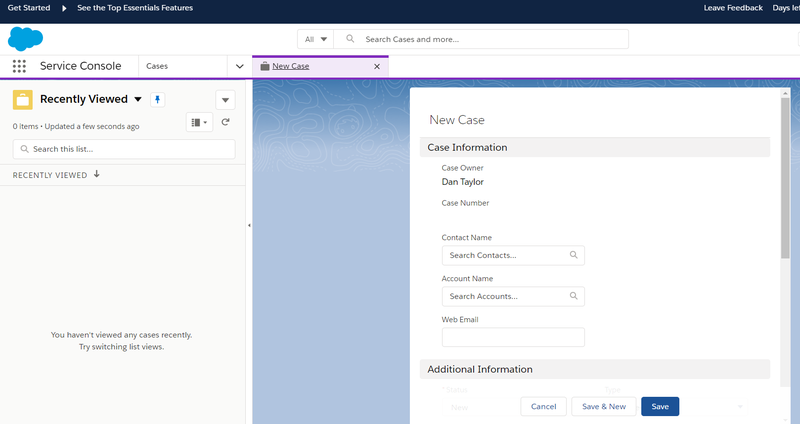Screen dimensions: 800x424
Task: Click the Case Owner name Dan Taylor
Action: pos(463,182)
